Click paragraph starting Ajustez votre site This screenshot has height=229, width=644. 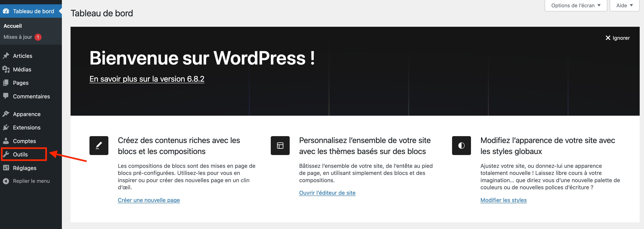click(550, 176)
